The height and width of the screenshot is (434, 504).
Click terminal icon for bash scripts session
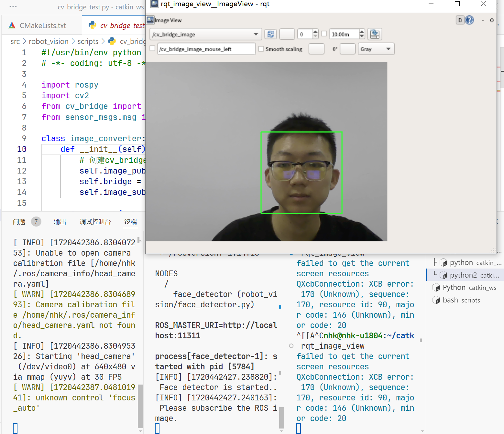point(436,300)
